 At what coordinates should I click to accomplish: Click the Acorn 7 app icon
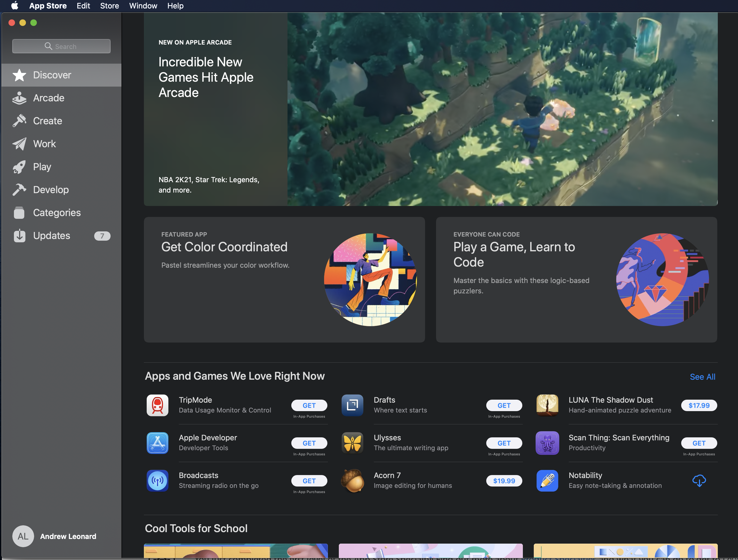(352, 481)
